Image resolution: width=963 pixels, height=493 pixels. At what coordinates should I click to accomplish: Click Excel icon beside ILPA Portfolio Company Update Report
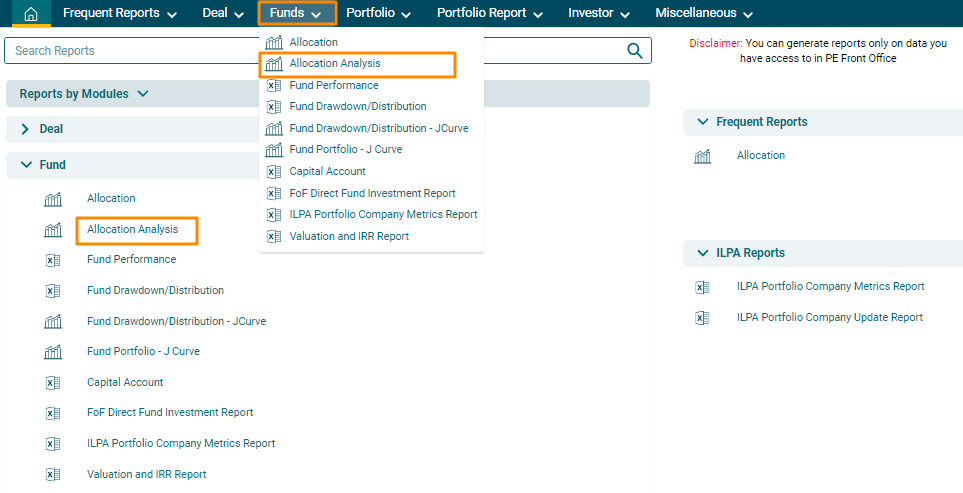[x=702, y=318]
